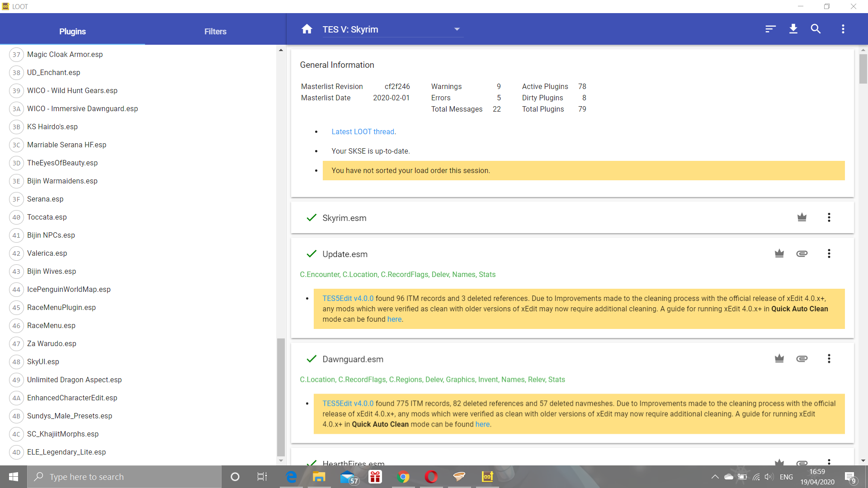The width and height of the screenshot is (868, 488).
Task: Click the main content scrollbar thumb
Action: coord(863,69)
